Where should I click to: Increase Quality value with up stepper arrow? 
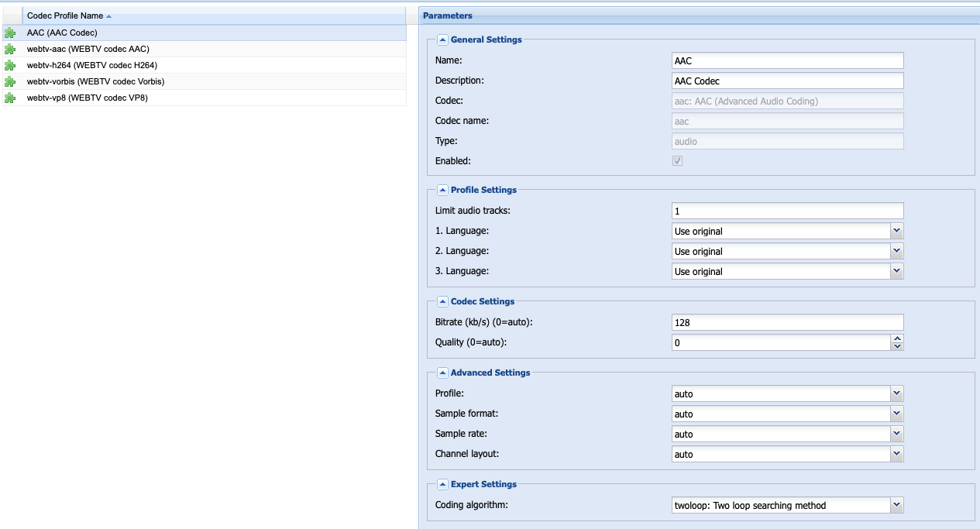click(897, 338)
